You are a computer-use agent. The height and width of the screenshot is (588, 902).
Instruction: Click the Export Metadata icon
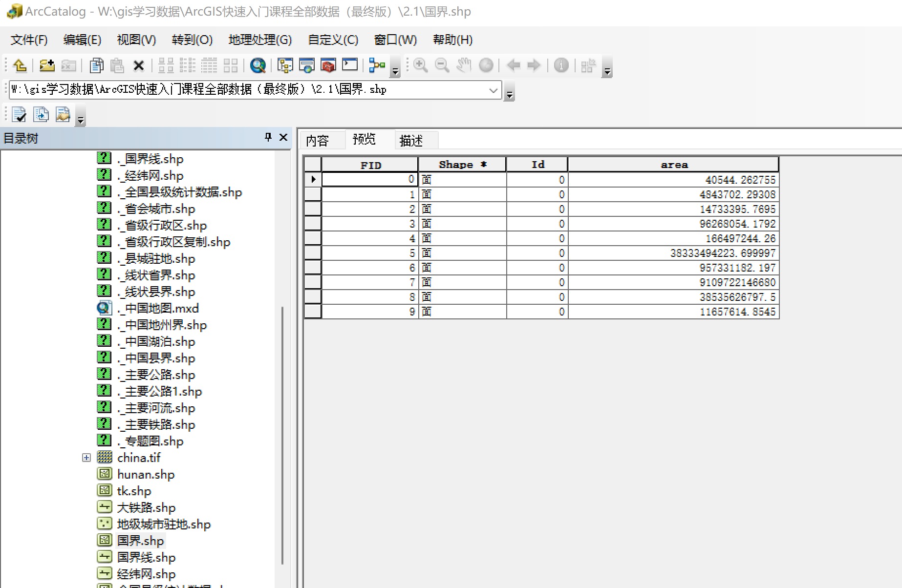63,115
